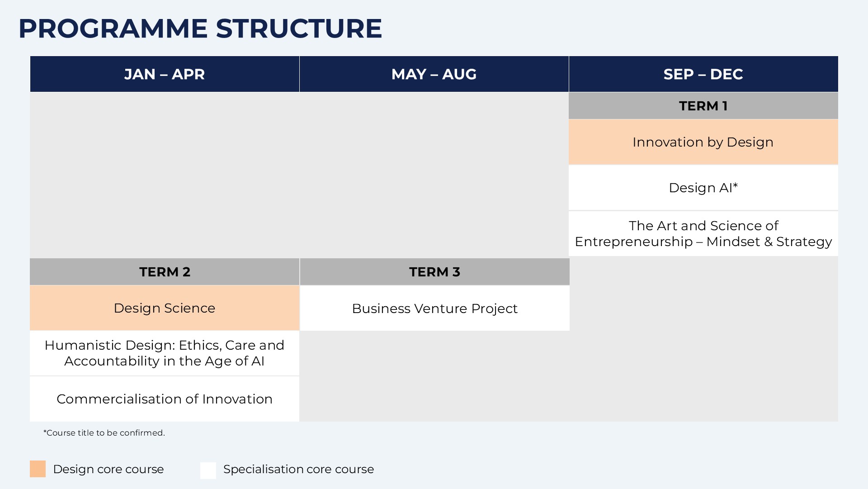Image resolution: width=868 pixels, height=489 pixels.
Task: Select the MAY – AUG column header
Action: pyautogui.click(x=434, y=74)
